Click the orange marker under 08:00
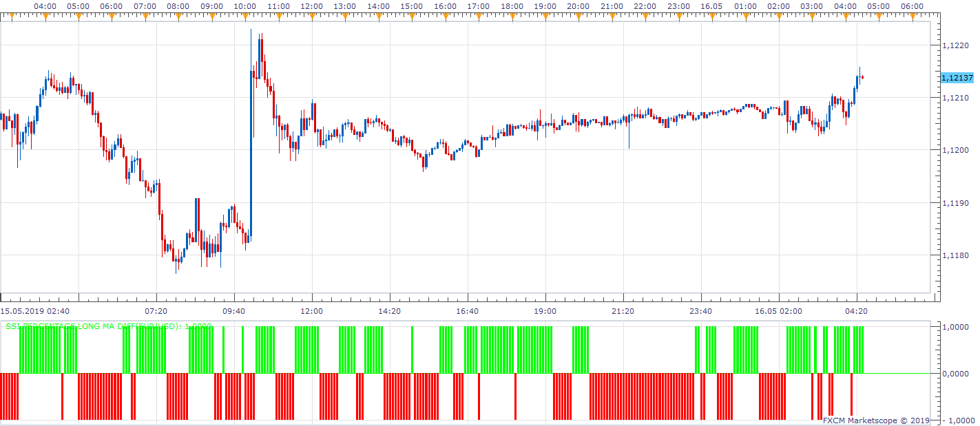This screenshot has height=426, width=980. pos(178,16)
